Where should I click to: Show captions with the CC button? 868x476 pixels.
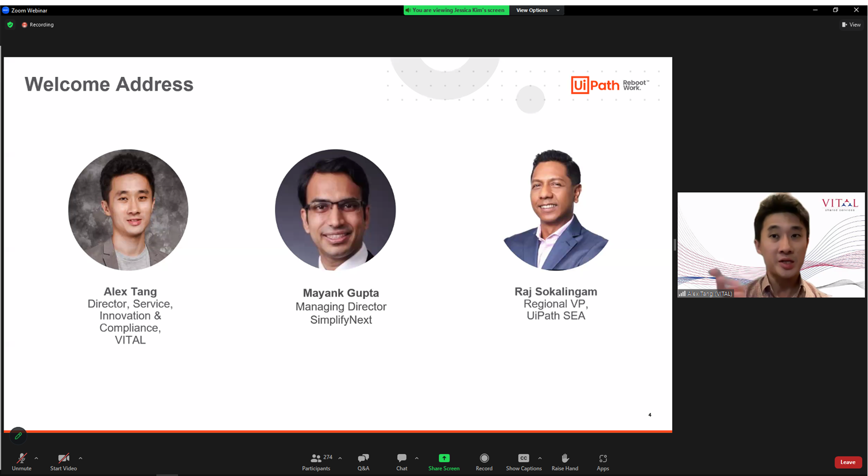click(524, 462)
